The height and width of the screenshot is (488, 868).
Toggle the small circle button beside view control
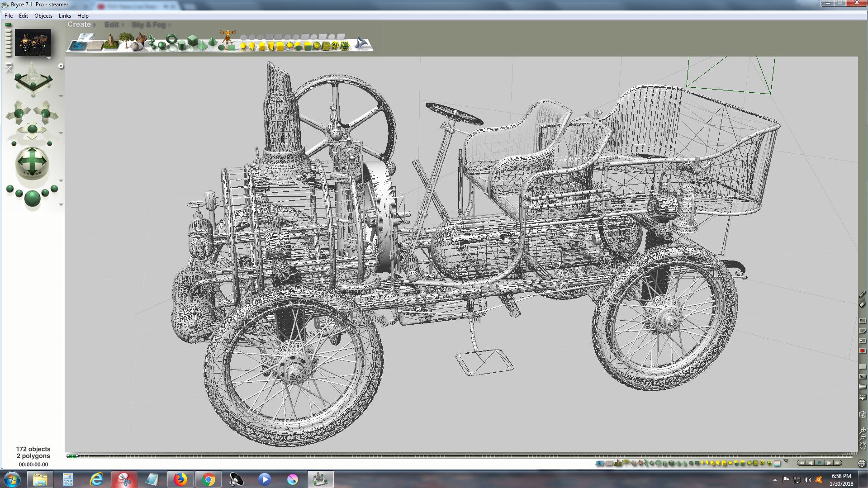click(61, 66)
